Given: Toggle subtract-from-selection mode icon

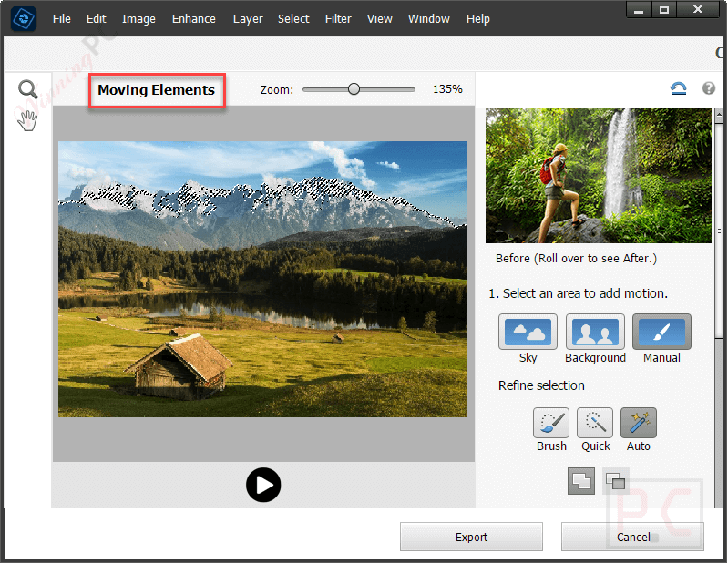Looking at the screenshot, I should tap(616, 481).
